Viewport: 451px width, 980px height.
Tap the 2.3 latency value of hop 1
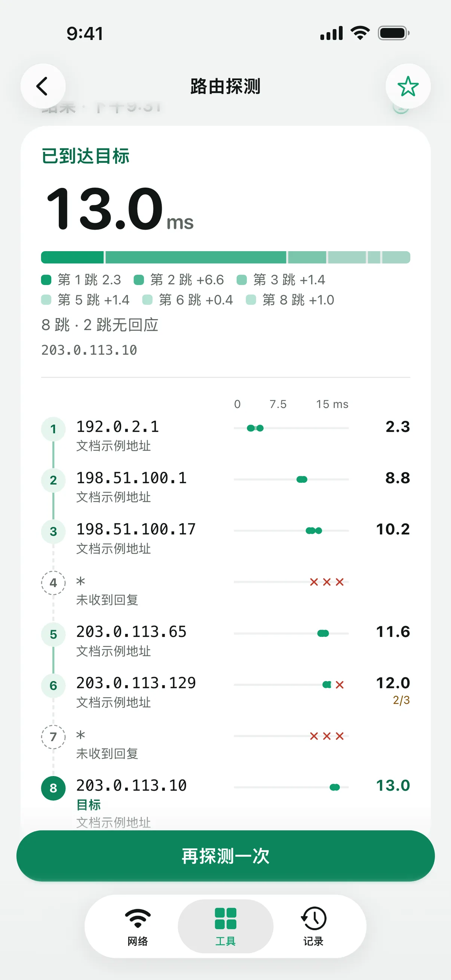tap(398, 427)
